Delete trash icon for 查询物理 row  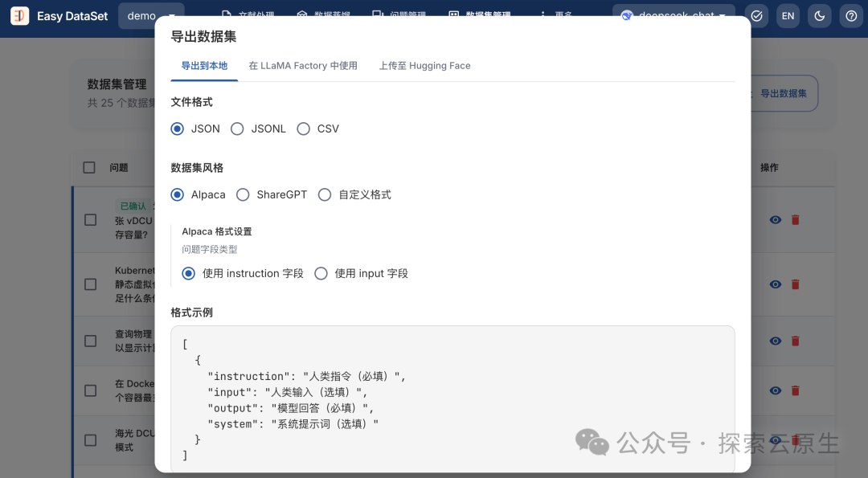pos(796,341)
